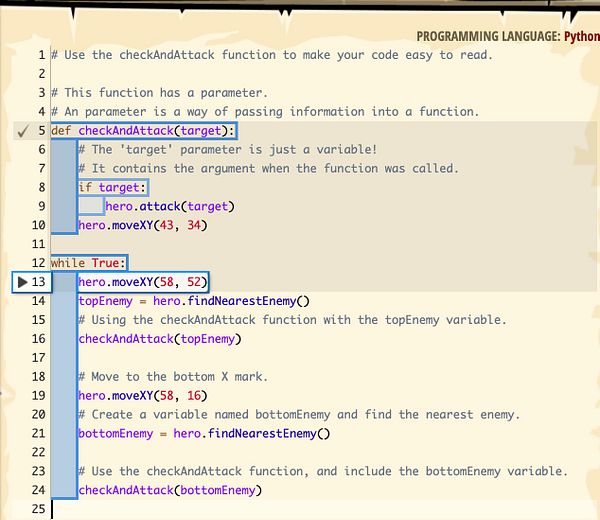Click 'topEnemy = hero.findNearestEnemy()' line
600x520 pixels.
click(x=194, y=301)
